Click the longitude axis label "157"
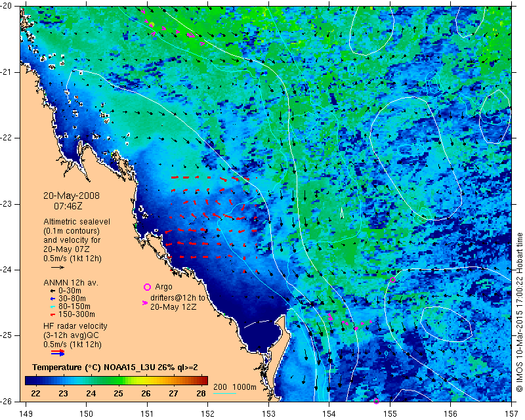Screen dimensions: 525x420 [512, 413]
